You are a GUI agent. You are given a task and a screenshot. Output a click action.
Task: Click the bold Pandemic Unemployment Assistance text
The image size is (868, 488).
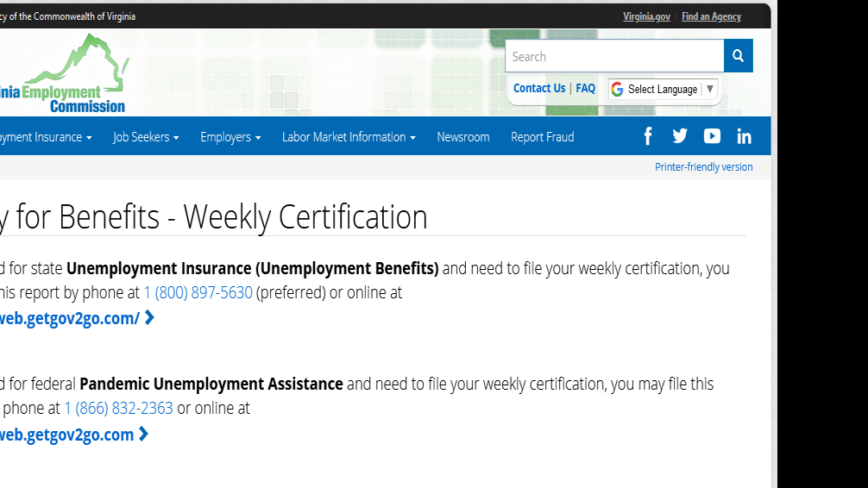211,384
